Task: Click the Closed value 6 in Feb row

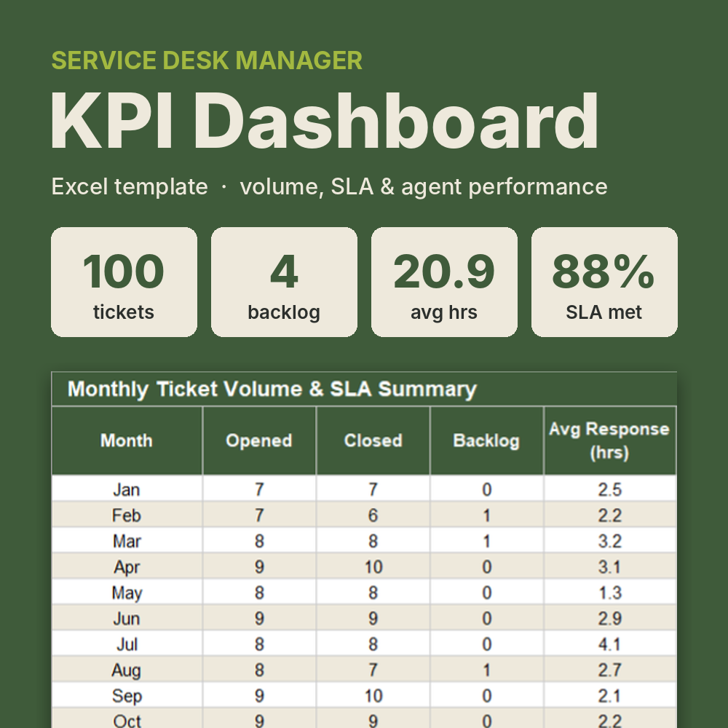Action: click(373, 515)
